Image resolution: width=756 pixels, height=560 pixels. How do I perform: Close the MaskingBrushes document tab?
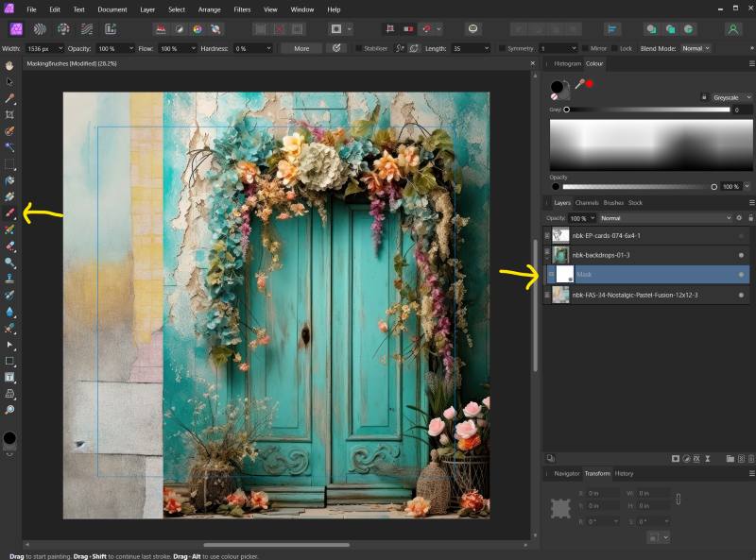point(533,63)
